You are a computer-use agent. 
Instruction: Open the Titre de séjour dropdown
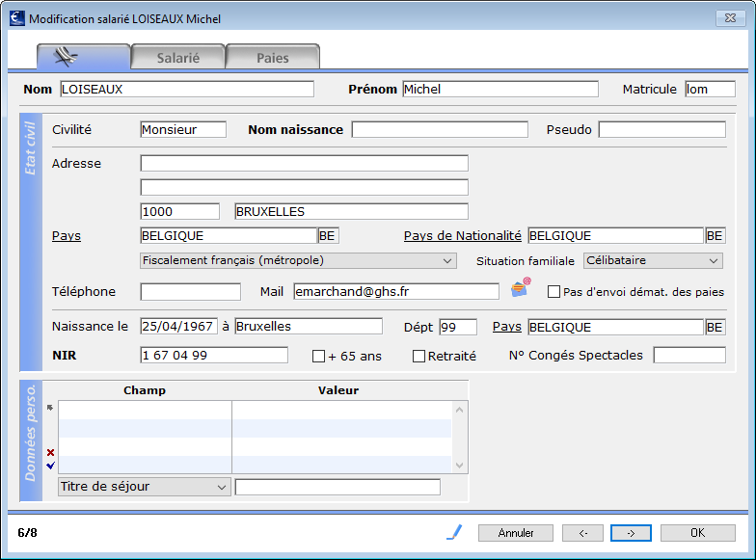click(x=145, y=487)
